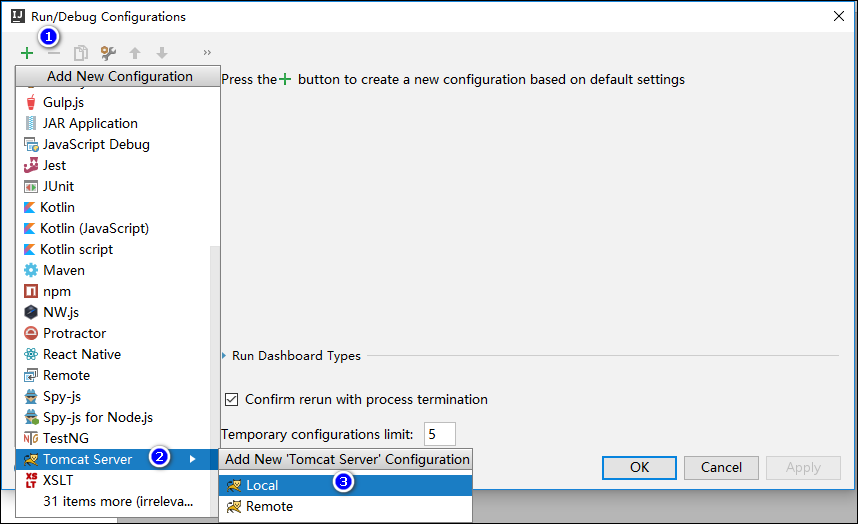Click the Cancel button

[x=721, y=468]
